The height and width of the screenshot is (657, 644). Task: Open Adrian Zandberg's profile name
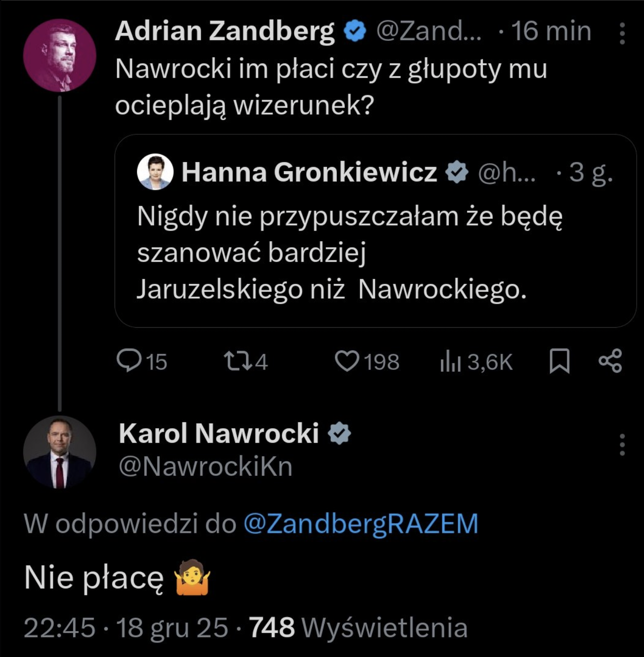(224, 32)
